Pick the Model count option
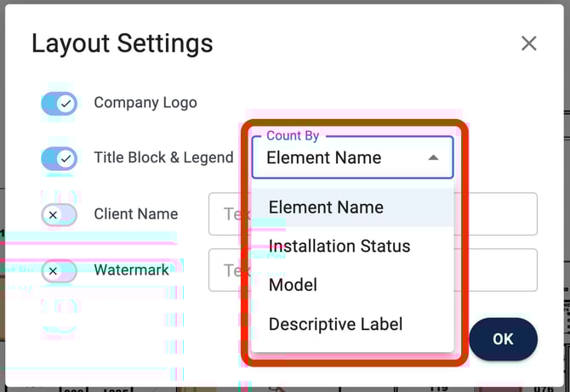The image size is (570, 392). point(293,285)
